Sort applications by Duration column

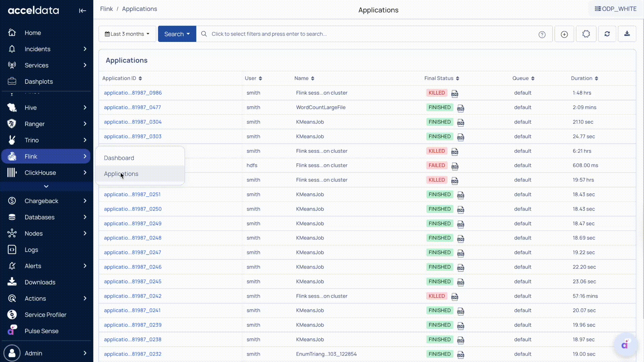596,78
